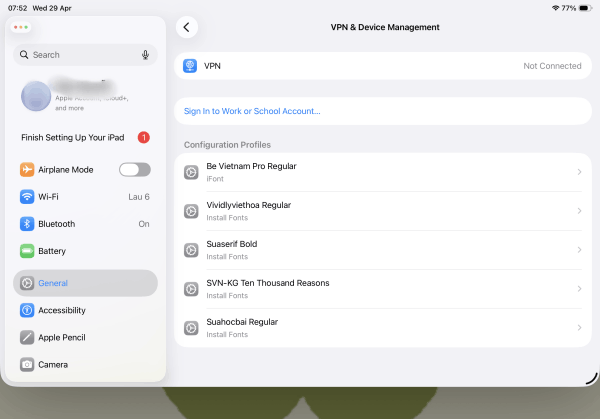Click the VPN & Device Management title

pyautogui.click(x=385, y=27)
